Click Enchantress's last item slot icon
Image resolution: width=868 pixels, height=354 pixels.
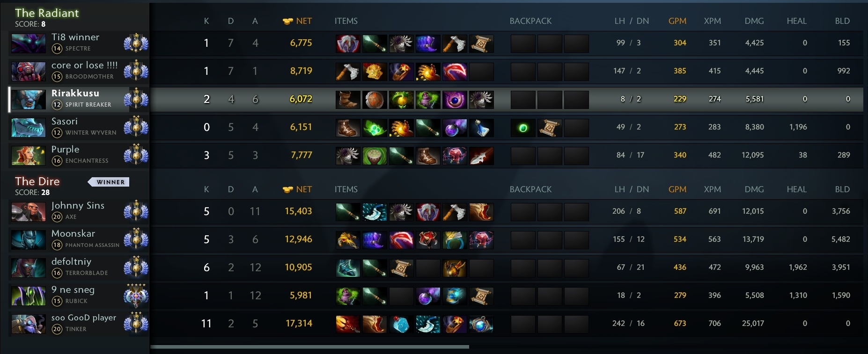(481, 156)
